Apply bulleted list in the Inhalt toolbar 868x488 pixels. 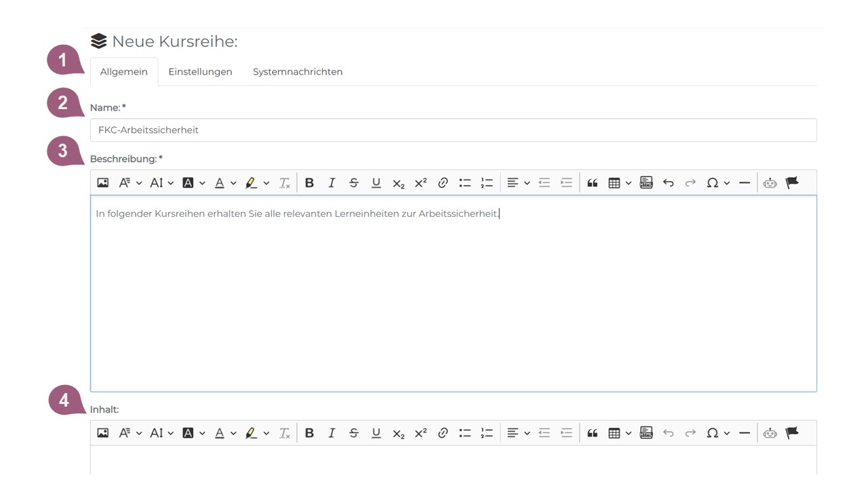tap(465, 433)
